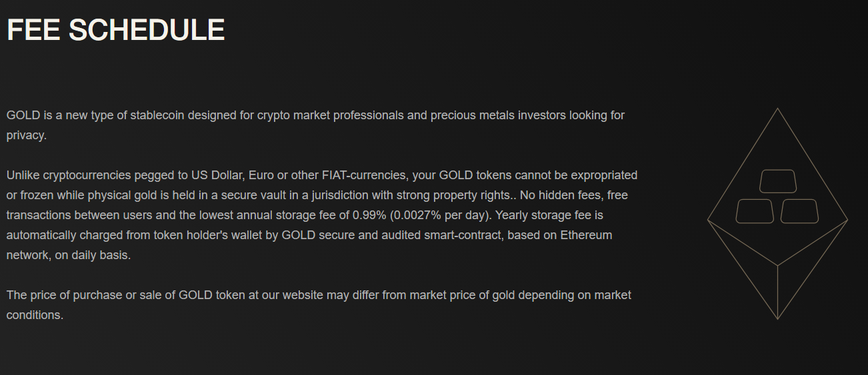Click the "(0.0027% per day)" text

[441, 215]
